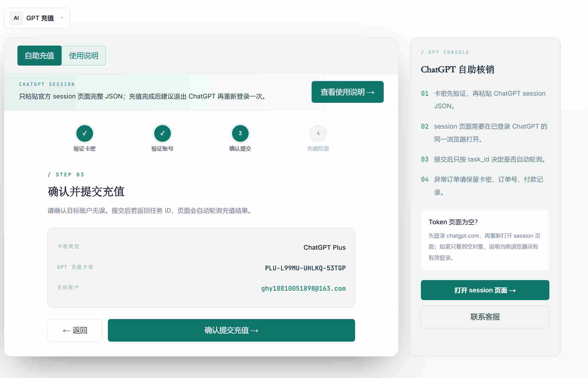The width and height of the screenshot is (588, 378).
Task: Click the card key PLU-L99MU-UHLKQ-53TGP
Action: [x=305, y=268]
